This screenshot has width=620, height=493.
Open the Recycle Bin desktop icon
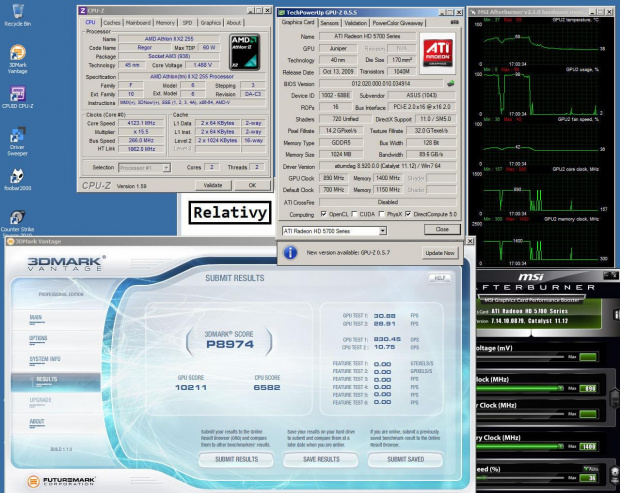click(18, 15)
